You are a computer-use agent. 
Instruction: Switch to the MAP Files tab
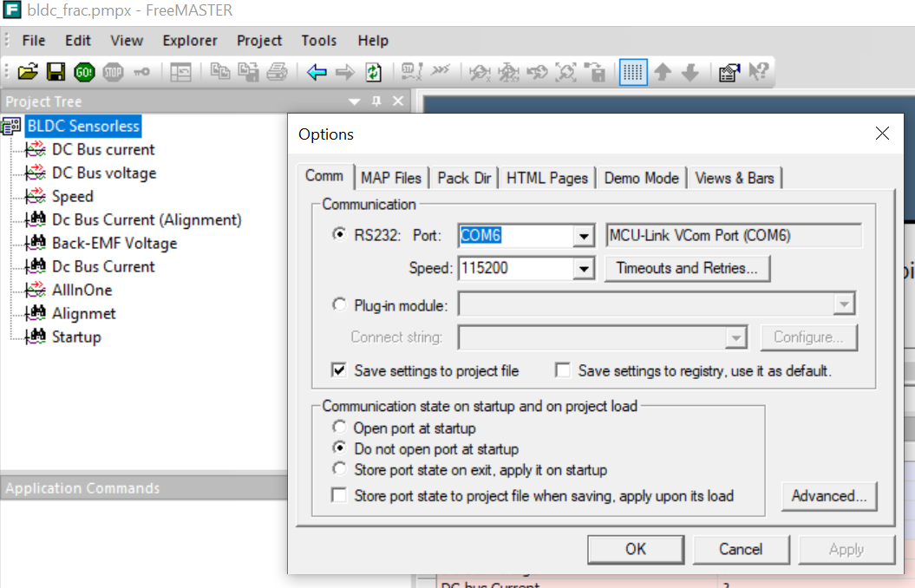pos(391,178)
